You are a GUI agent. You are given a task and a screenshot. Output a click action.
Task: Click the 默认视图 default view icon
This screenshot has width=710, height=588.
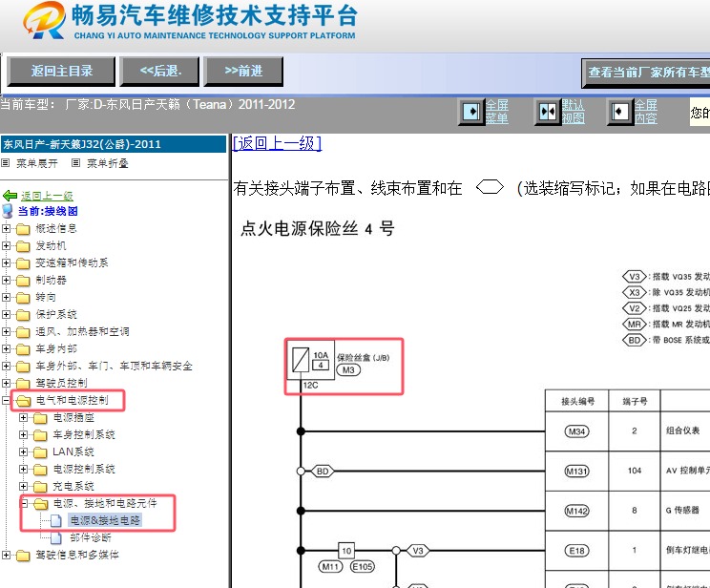(x=548, y=112)
